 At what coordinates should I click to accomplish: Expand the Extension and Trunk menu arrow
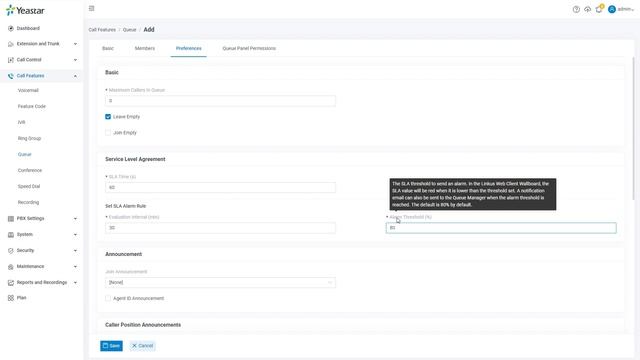pos(75,44)
